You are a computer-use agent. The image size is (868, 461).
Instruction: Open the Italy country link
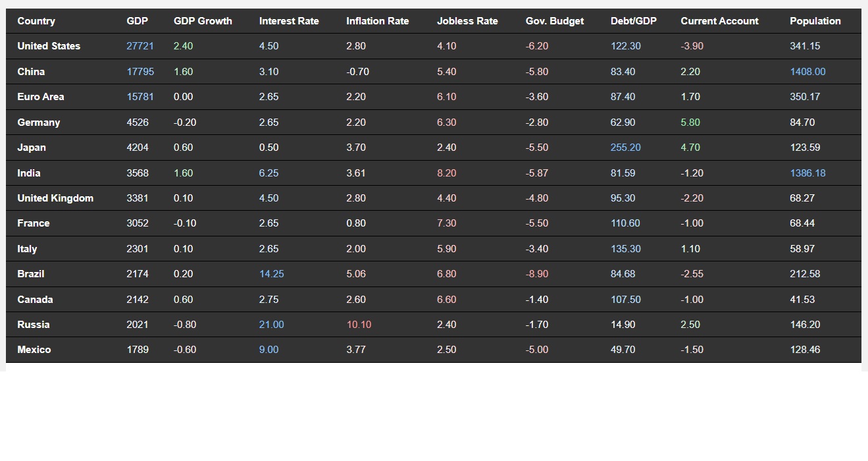pyautogui.click(x=27, y=249)
